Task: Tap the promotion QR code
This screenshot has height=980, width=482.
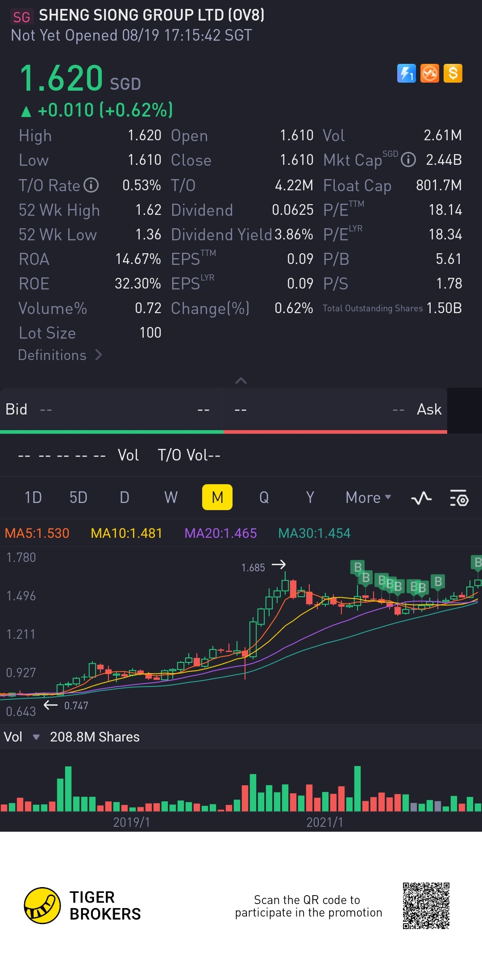Action: click(426, 906)
